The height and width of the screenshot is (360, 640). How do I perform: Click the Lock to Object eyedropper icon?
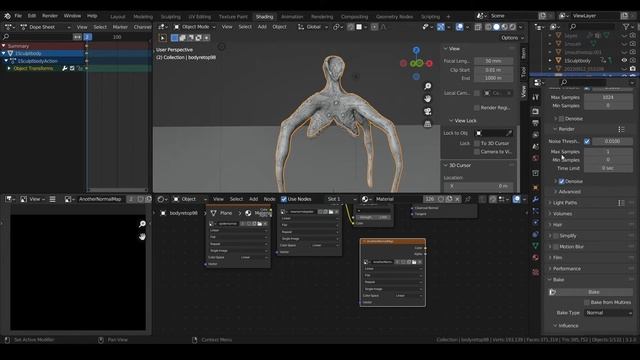(509, 133)
